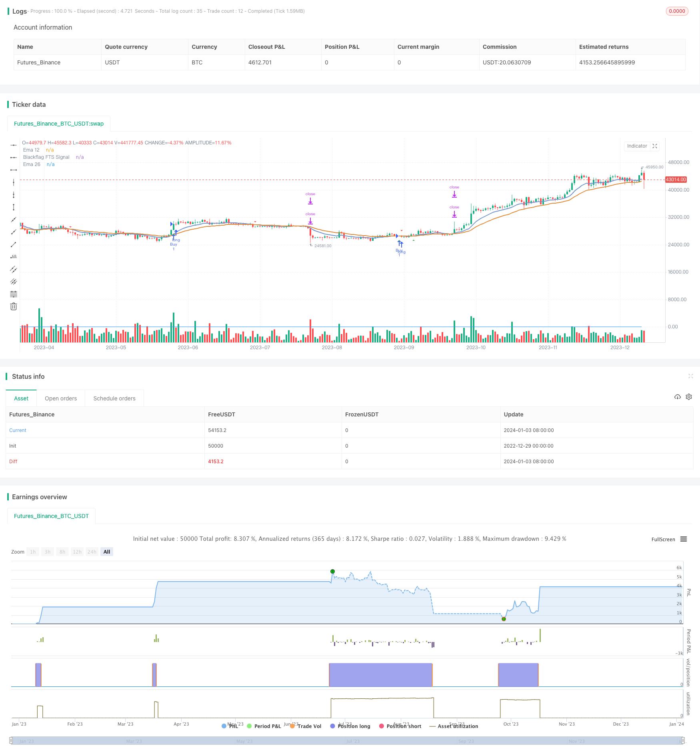Switch to the Schedule orders tab

click(114, 398)
